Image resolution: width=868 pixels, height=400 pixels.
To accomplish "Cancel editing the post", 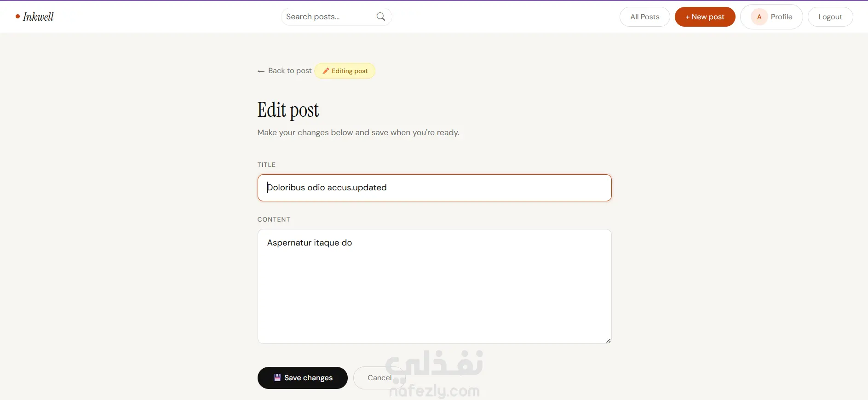I will point(379,378).
